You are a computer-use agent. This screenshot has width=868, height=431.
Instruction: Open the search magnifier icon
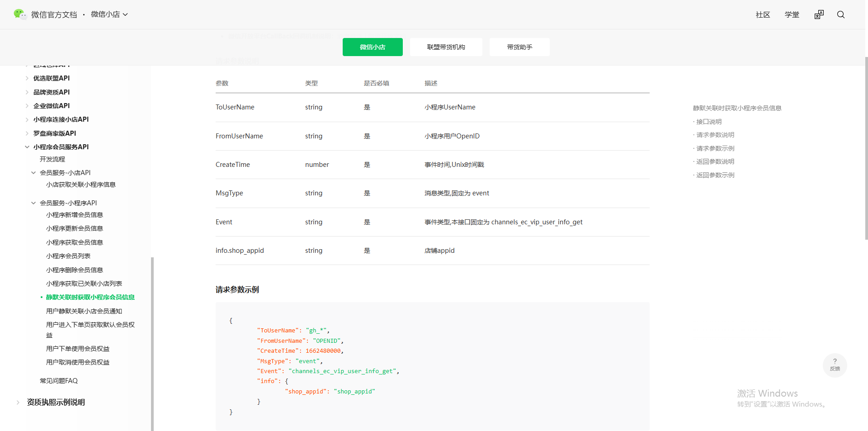tap(841, 14)
